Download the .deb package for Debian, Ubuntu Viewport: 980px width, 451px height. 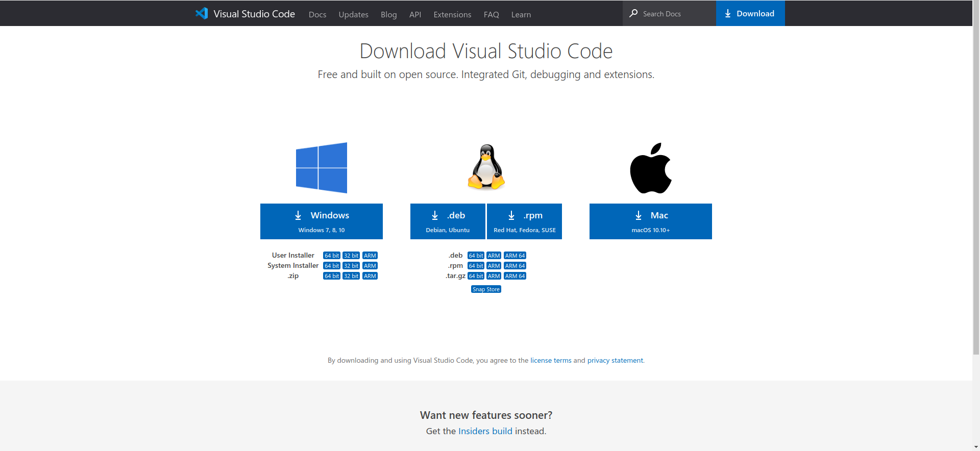448,221
